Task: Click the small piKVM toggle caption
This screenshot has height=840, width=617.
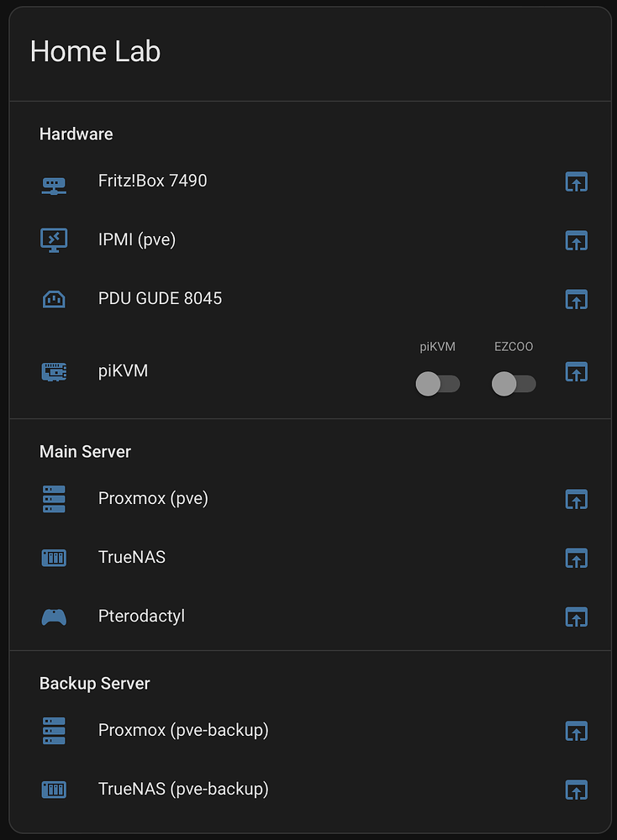Action: [x=437, y=347]
